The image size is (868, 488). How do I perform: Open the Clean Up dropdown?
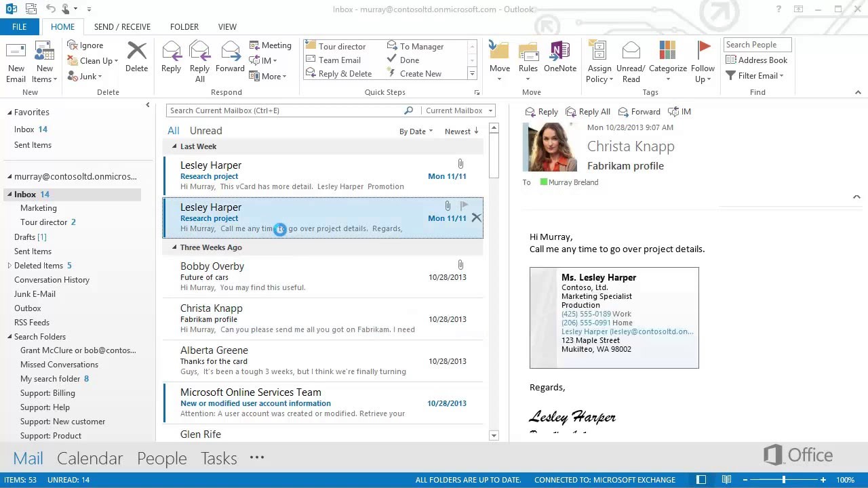click(93, 61)
